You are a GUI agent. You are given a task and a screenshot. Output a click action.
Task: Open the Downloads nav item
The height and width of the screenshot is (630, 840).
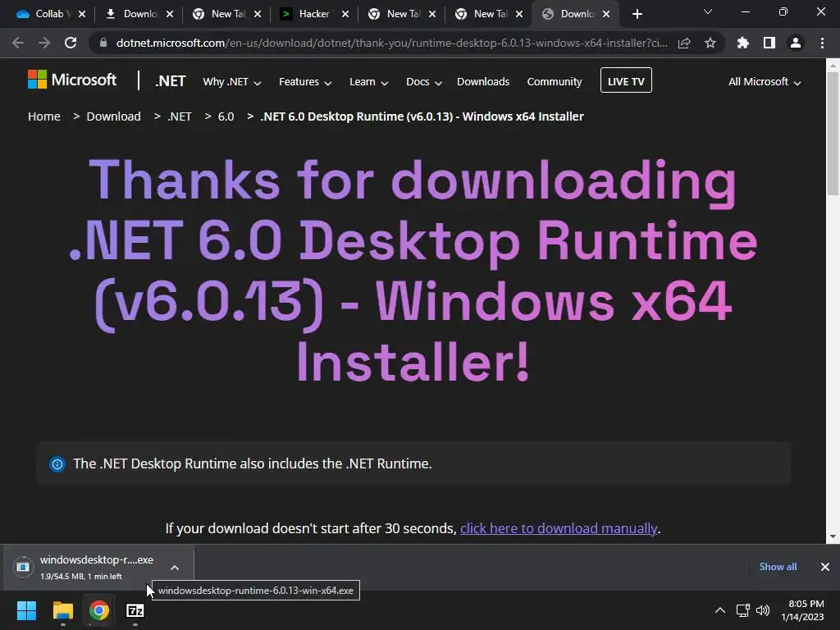483,81
